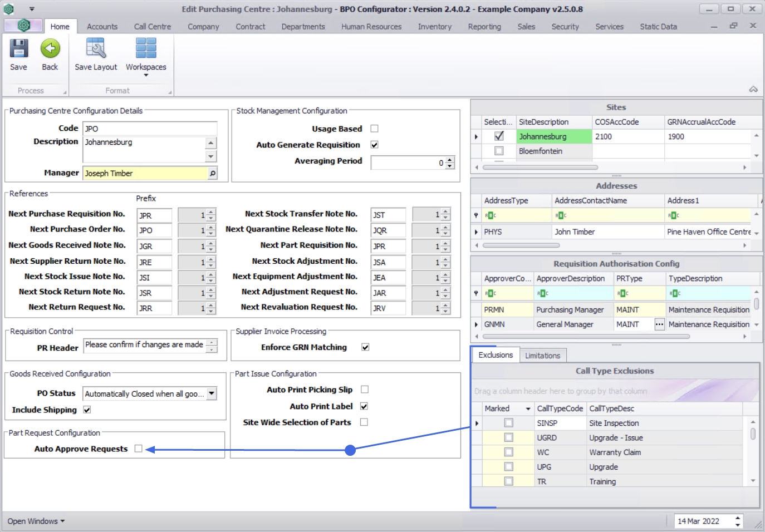Collapse the ribbon with the up chevron

(x=753, y=89)
